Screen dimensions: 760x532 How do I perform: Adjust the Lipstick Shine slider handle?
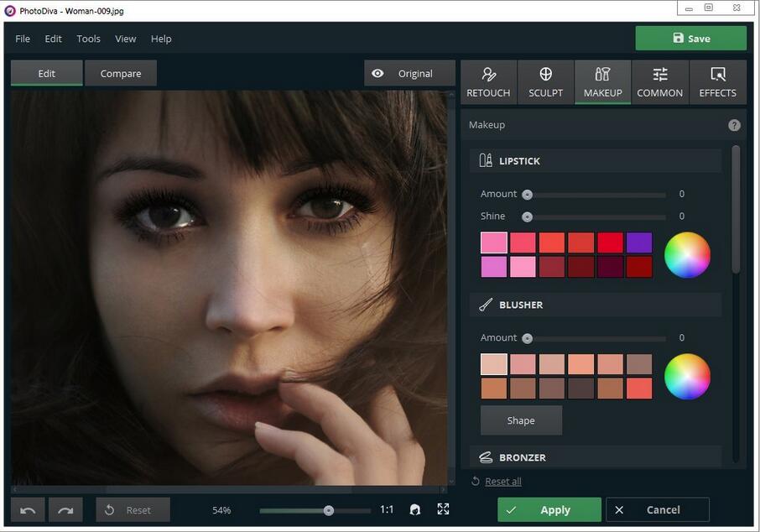(528, 216)
